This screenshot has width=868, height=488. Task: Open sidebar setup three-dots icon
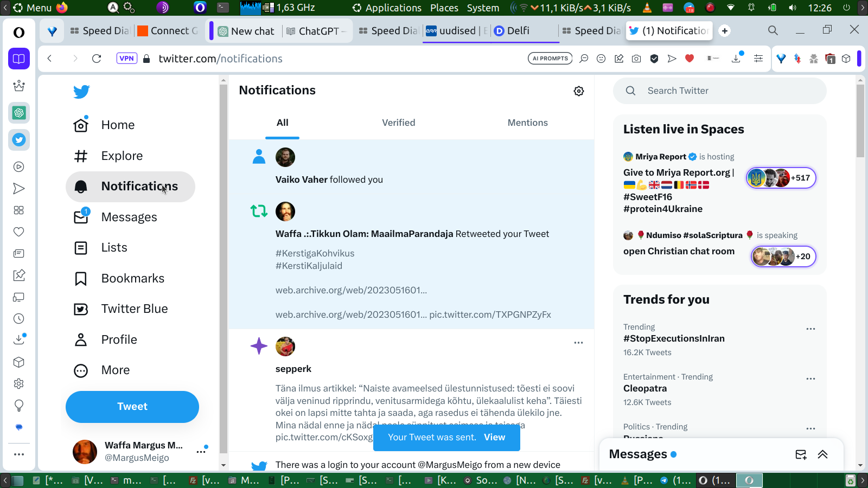tap(19, 454)
